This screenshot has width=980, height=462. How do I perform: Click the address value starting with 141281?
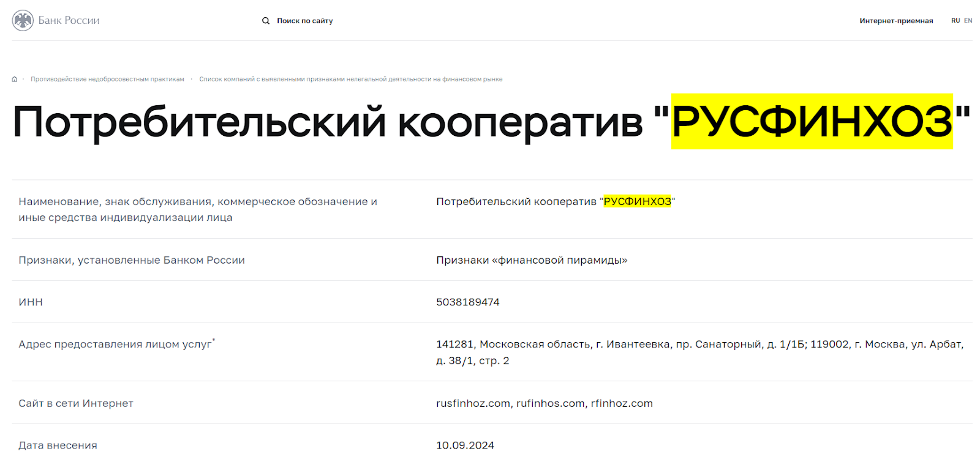click(x=700, y=352)
